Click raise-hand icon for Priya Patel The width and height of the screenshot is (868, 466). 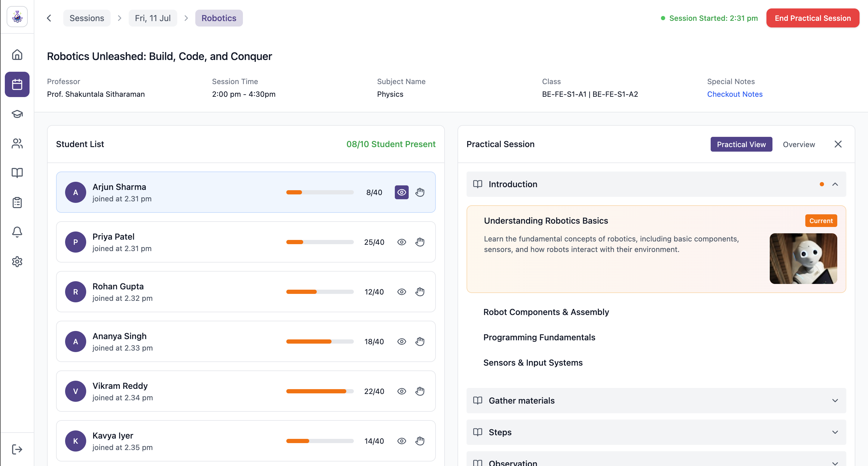click(420, 242)
